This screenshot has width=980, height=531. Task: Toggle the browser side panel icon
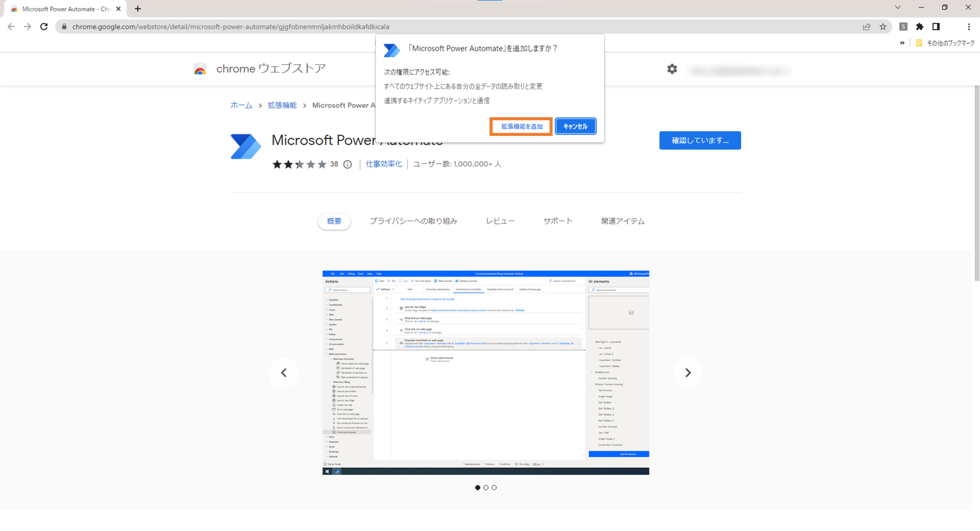click(x=936, y=27)
